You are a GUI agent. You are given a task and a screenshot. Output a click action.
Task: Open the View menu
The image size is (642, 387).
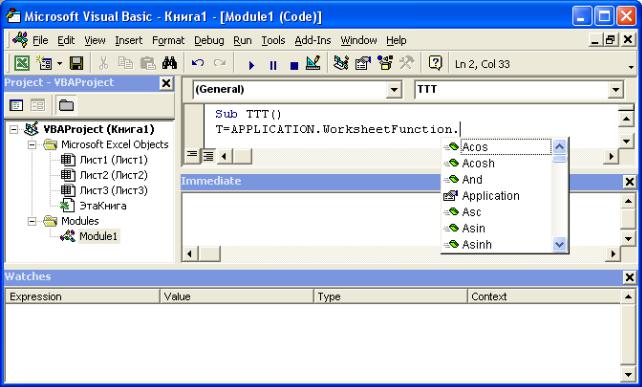pos(95,40)
